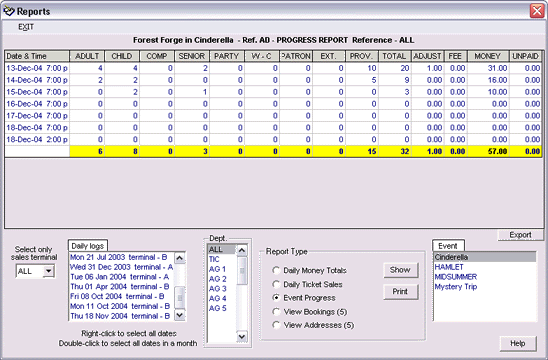Select log Mon 21 Jul 2003 terminal - B
Screen dimensions: 548x360
[121, 257]
